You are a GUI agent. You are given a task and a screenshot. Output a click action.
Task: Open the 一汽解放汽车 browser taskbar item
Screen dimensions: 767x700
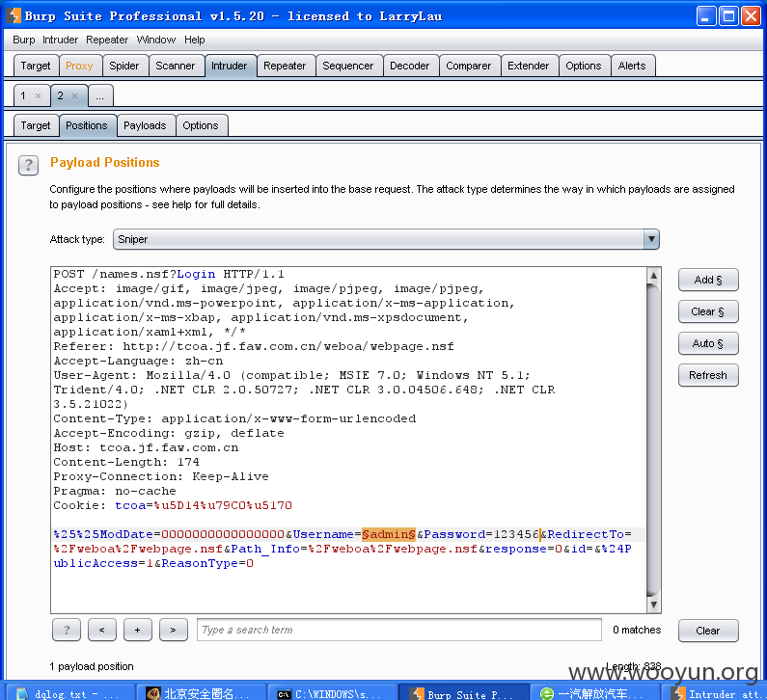pyautogui.click(x=595, y=691)
